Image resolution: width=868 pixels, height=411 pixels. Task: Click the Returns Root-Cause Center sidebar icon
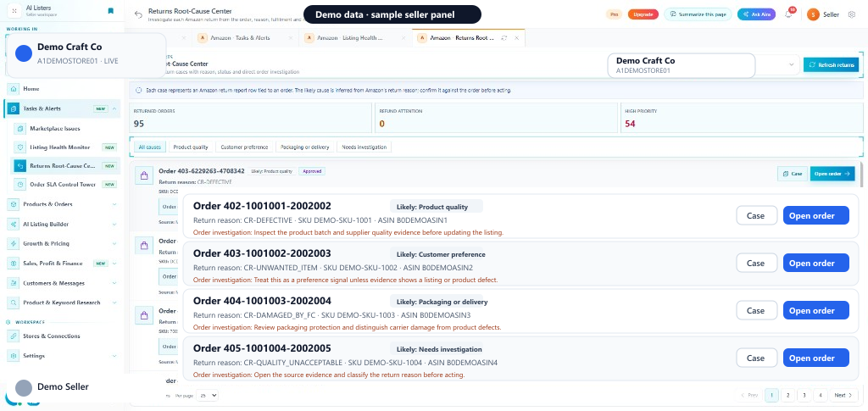pyautogui.click(x=20, y=165)
